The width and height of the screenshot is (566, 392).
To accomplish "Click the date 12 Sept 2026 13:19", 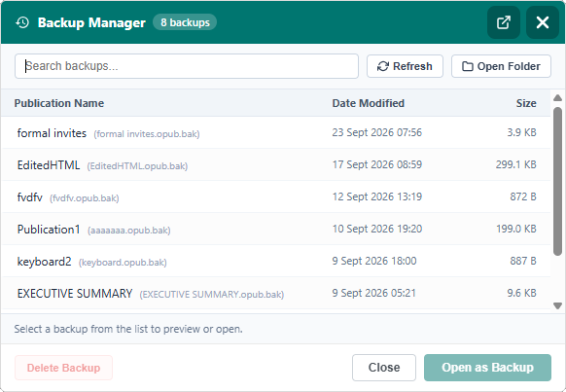I will pyautogui.click(x=377, y=196).
